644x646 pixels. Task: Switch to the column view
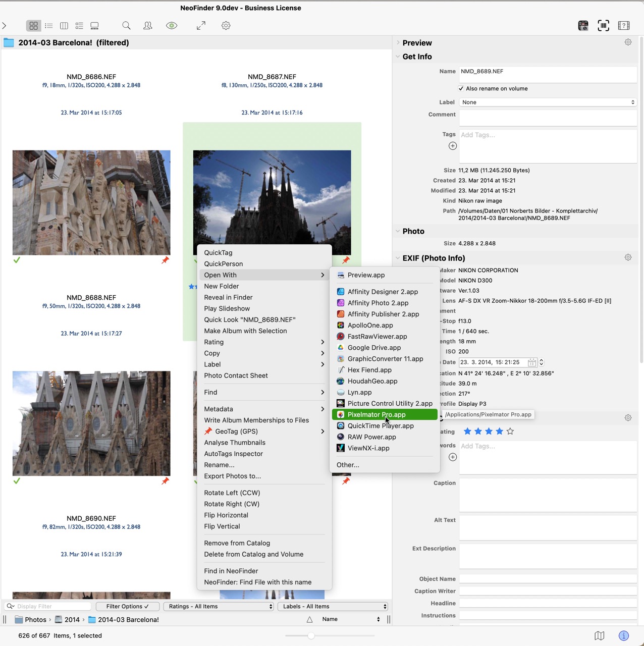point(64,26)
